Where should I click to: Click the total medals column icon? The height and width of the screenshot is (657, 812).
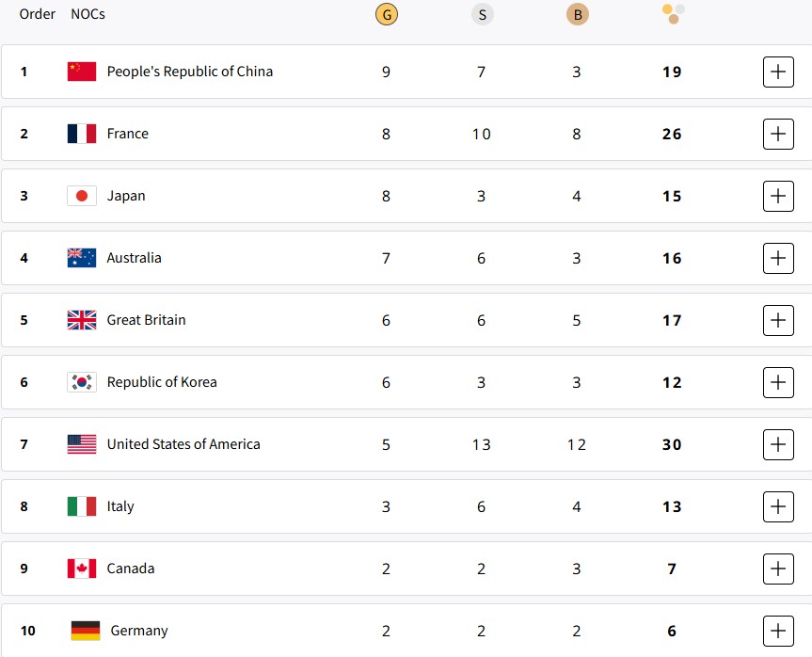pyautogui.click(x=673, y=14)
